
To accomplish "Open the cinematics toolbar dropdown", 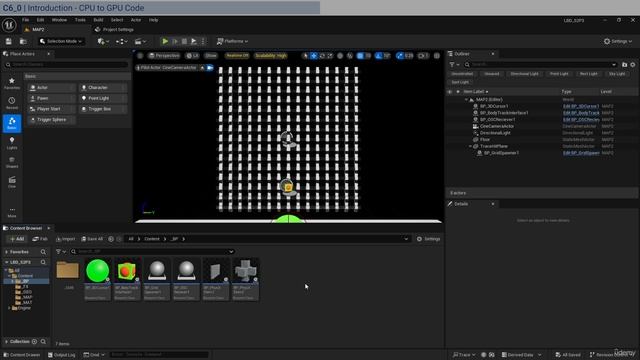I will tap(140, 41).
